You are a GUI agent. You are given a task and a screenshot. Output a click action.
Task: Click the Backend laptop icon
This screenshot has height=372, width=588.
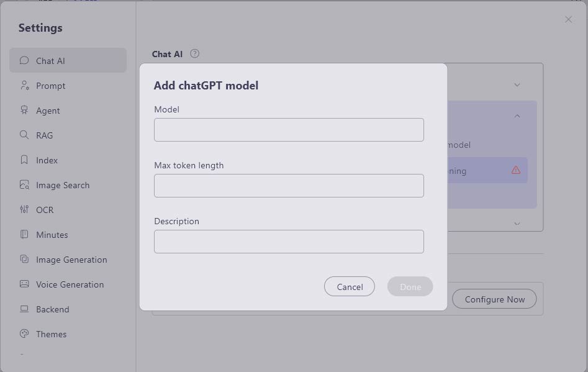pyautogui.click(x=24, y=309)
